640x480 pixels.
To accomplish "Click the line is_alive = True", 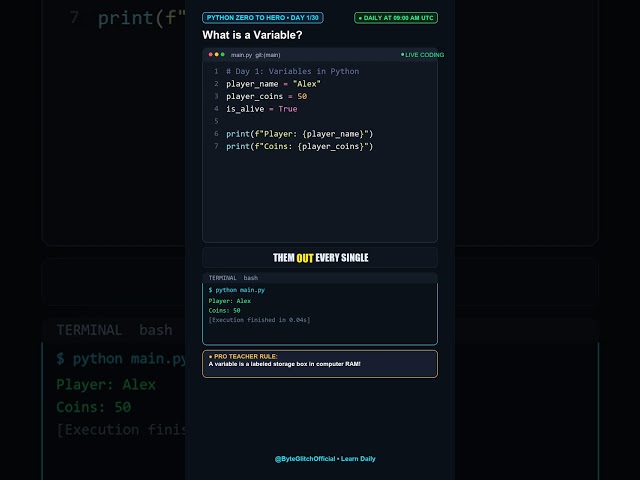I will [262, 109].
